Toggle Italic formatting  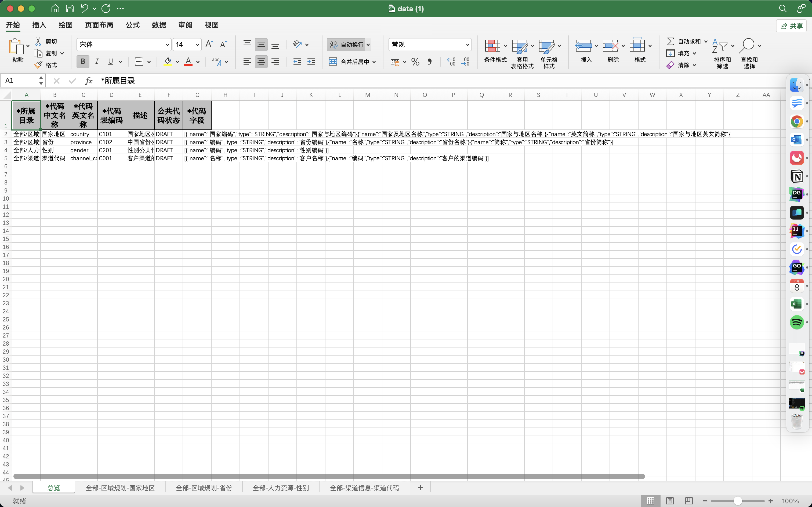[97, 62]
